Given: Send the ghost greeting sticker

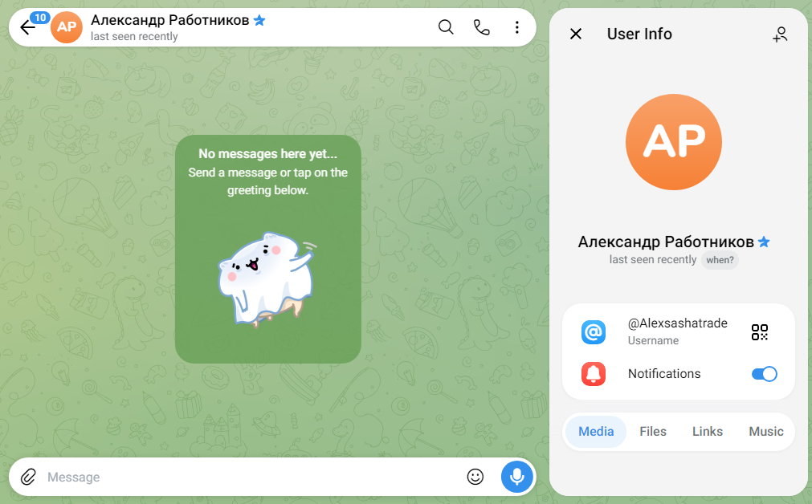Looking at the screenshot, I should pyautogui.click(x=267, y=279).
